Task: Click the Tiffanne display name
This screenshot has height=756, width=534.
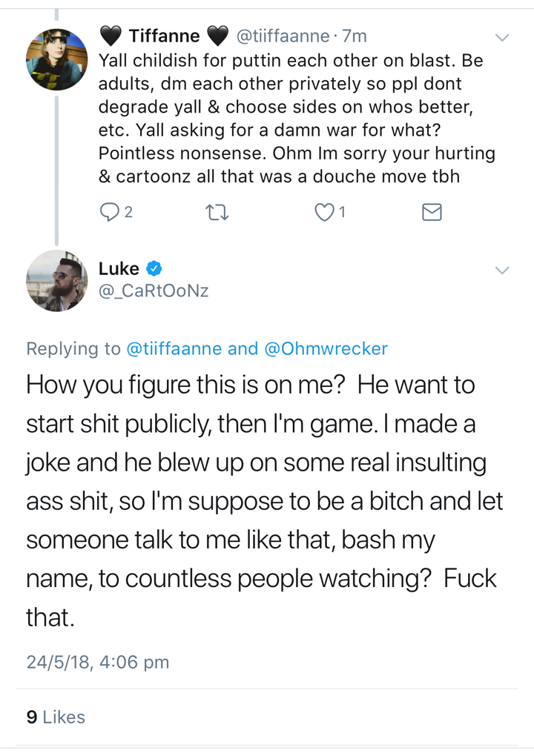Action: 164,36
